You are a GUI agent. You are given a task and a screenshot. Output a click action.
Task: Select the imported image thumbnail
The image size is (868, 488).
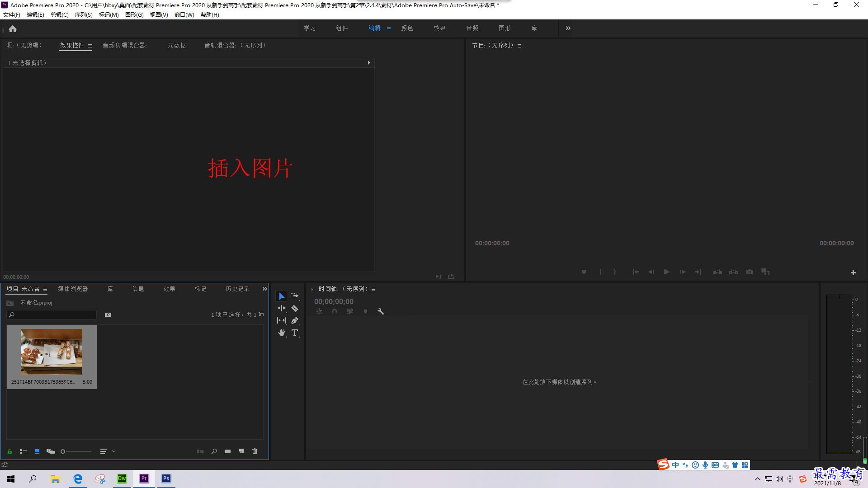(x=52, y=352)
